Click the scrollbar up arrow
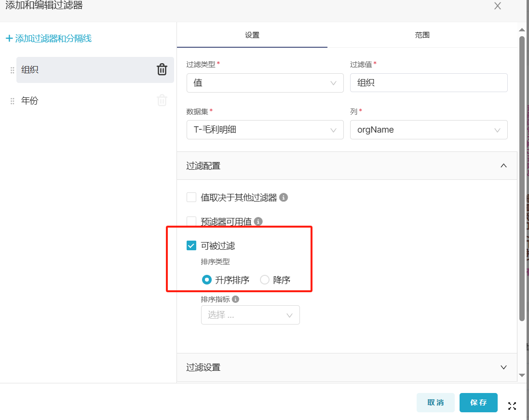This screenshot has width=529, height=420. 522,30
